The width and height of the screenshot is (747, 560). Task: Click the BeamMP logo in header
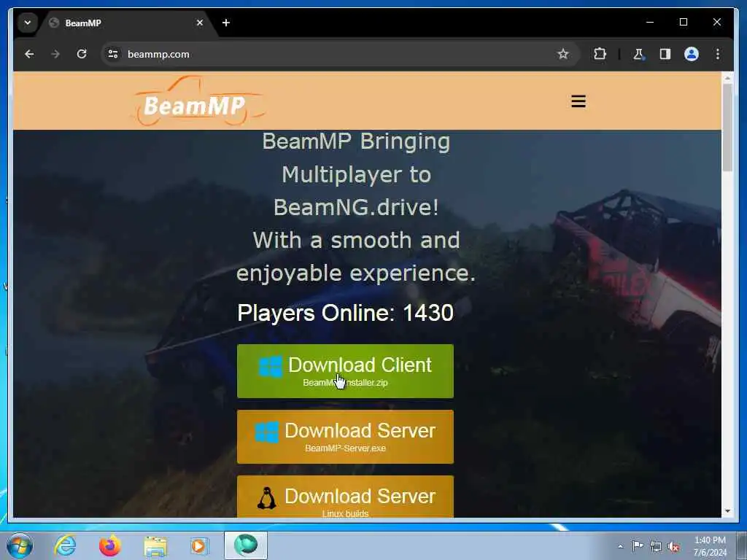coord(198,101)
